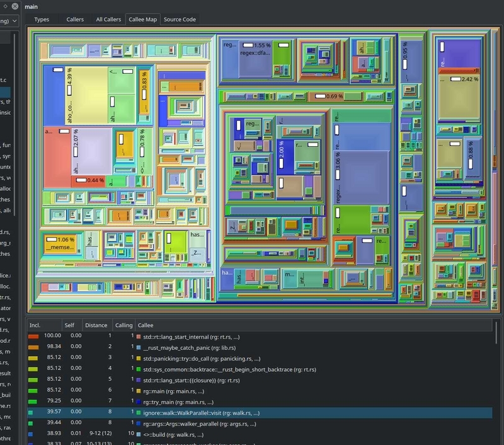
Task: Sort by the Self column header
Action: point(72,325)
